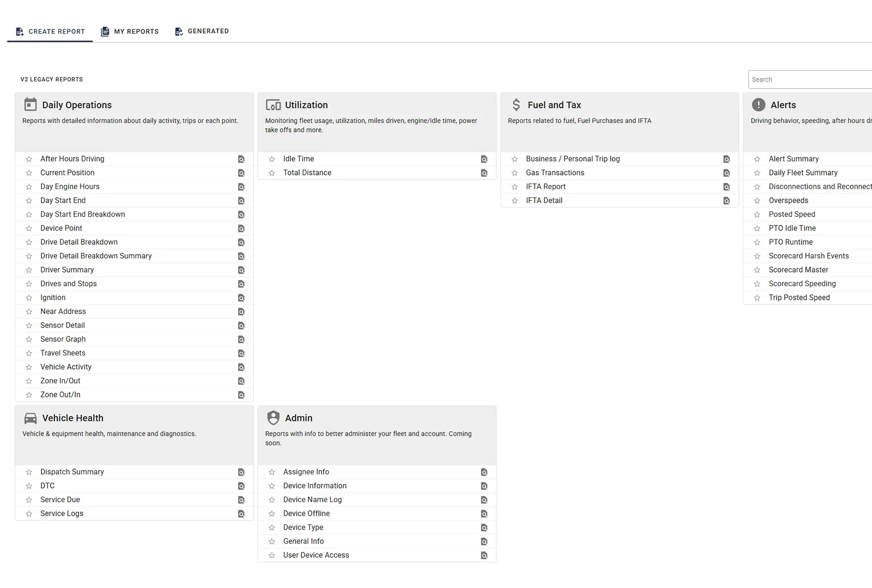Screen dimensions: 872x588
Task: Click the Alerts exclamation icon
Action: pos(758,105)
